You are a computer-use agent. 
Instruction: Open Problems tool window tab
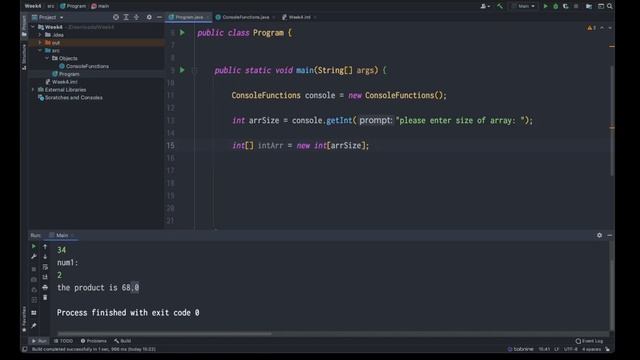[x=93, y=341]
